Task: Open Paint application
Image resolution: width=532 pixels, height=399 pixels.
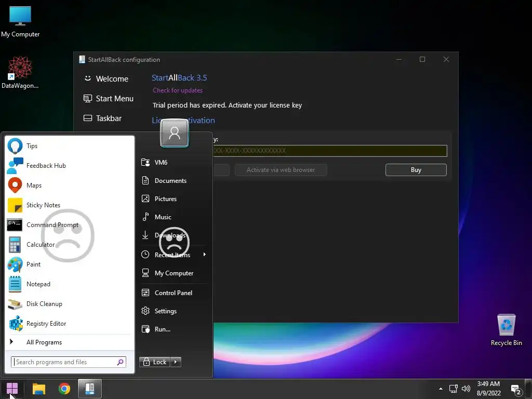Action: pos(70,264)
